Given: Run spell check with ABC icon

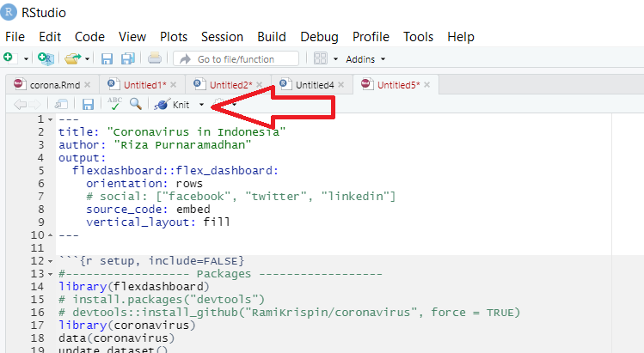Looking at the screenshot, I should 114,104.
